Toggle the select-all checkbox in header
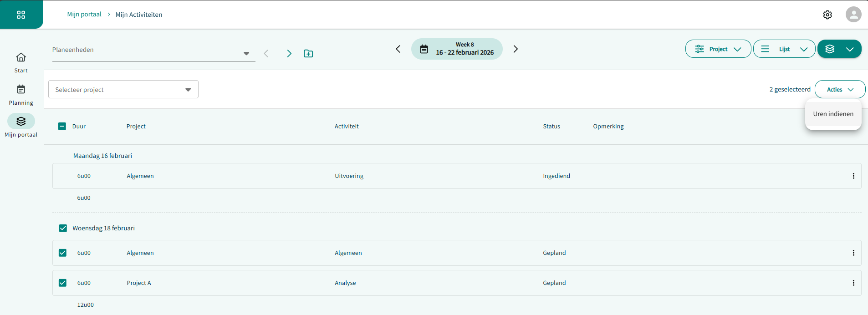The image size is (868, 315). [x=62, y=127]
